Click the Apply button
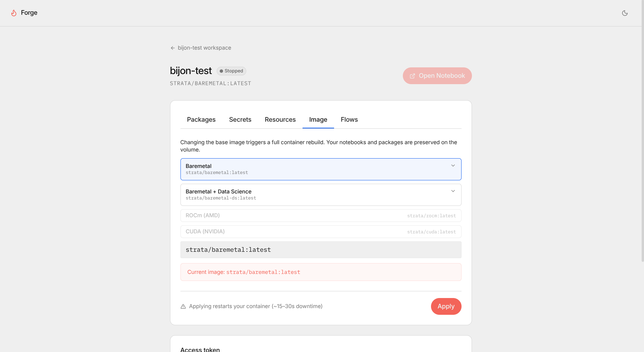The width and height of the screenshot is (644, 352). click(x=446, y=306)
